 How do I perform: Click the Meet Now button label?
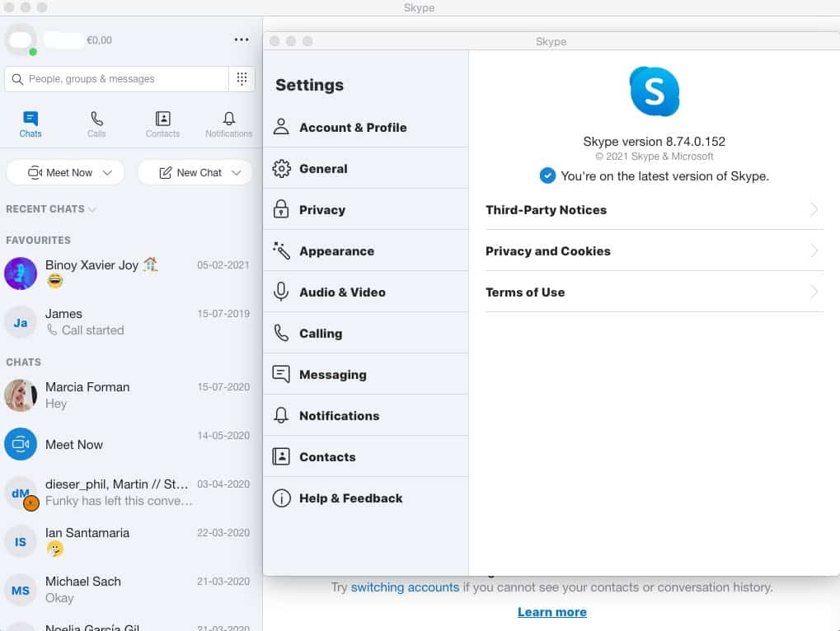click(x=69, y=173)
